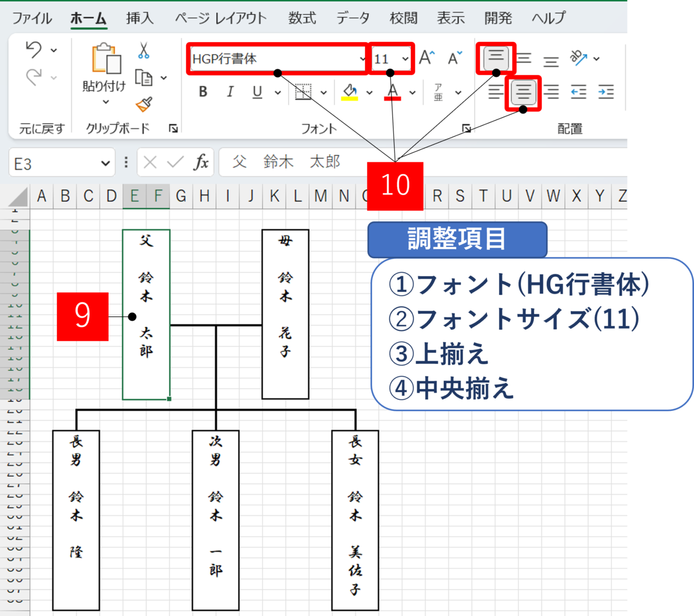Screen dimensions: 694x616
Task: Click the Copy icon in clipboard group
Action: (144, 78)
